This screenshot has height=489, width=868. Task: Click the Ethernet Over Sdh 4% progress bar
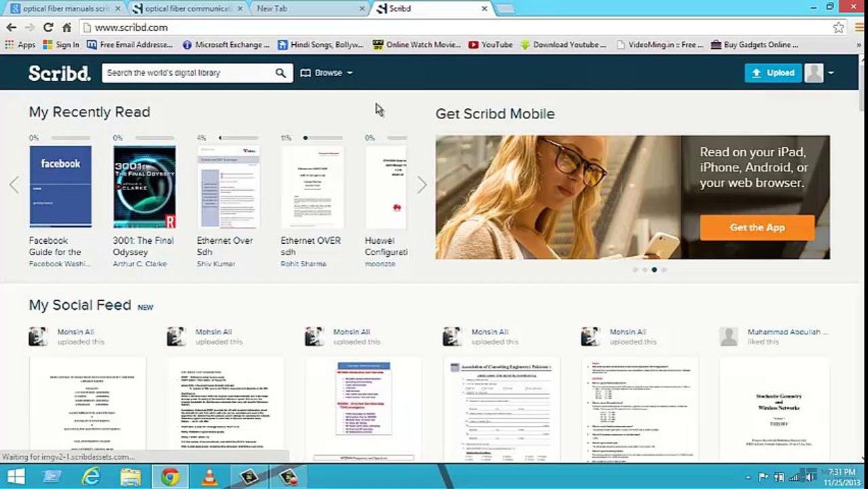[x=238, y=138]
